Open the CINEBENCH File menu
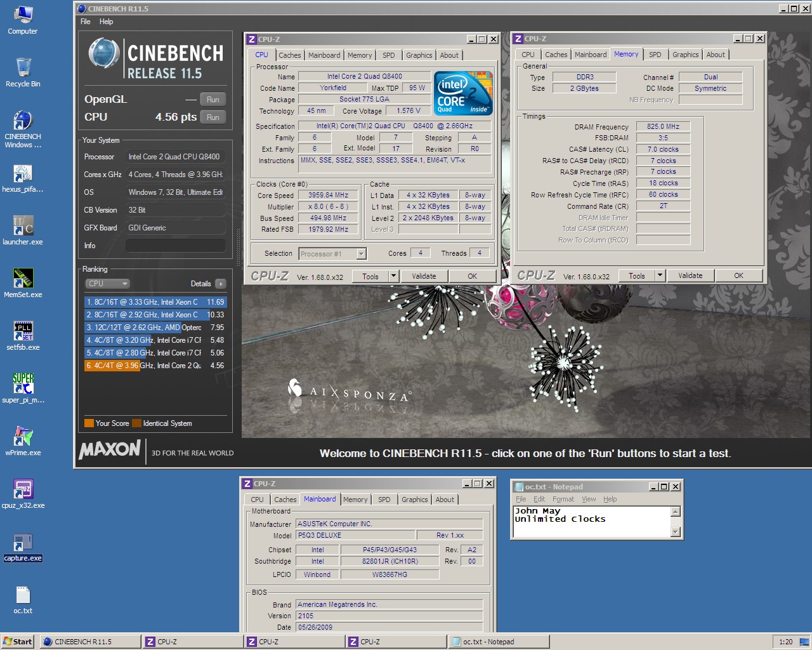Screen dimensions: 812x650 pyautogui.click(x=85, y=22)
